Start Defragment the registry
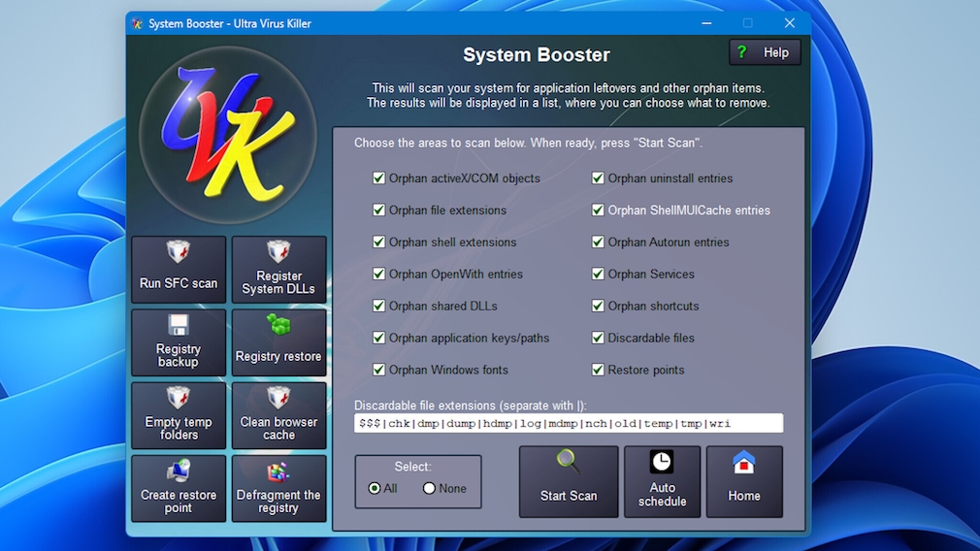980x551 pixels. pyautogui.click(x=278, y=488)
